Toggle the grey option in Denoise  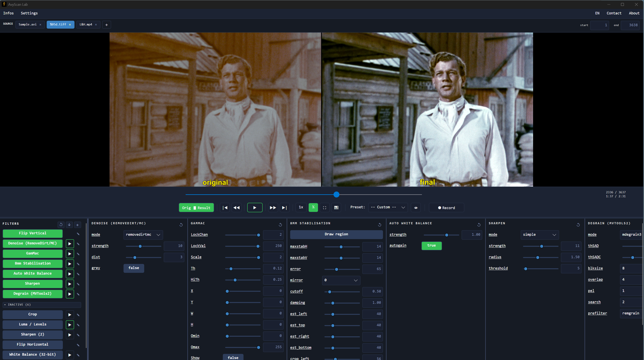pos(134,268)
